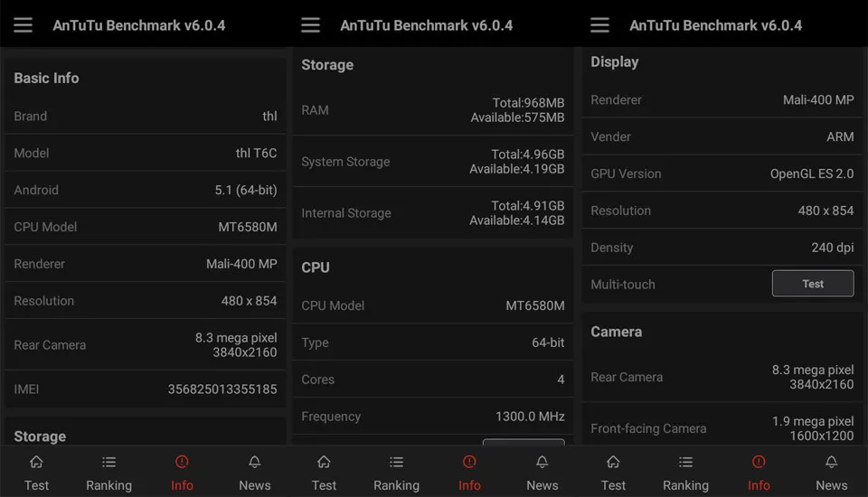Click AnTuTu Benchmark v6.0.4 title in right screen
The height and width of the screenshot is (497, 868).
(716, 25)
